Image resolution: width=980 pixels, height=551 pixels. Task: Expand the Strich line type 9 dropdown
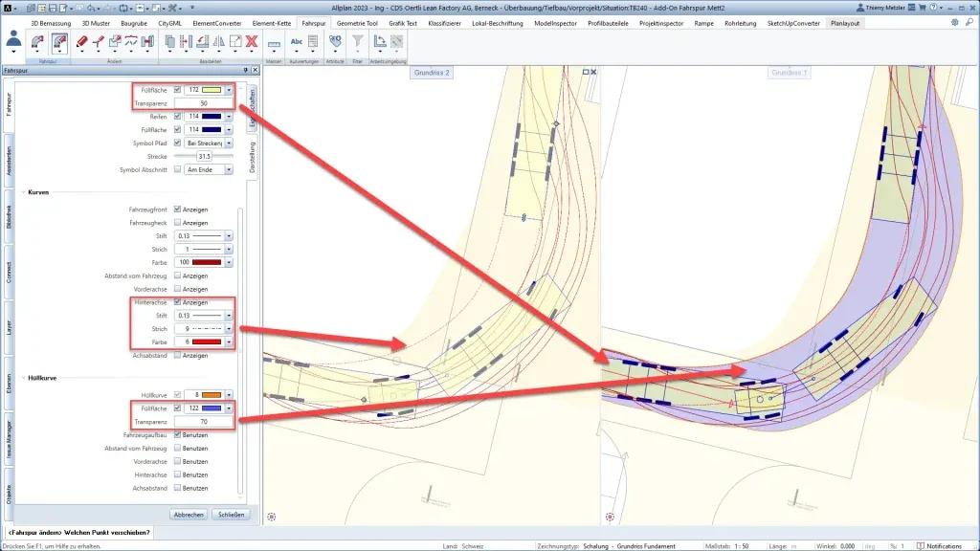tap(229, 328)
